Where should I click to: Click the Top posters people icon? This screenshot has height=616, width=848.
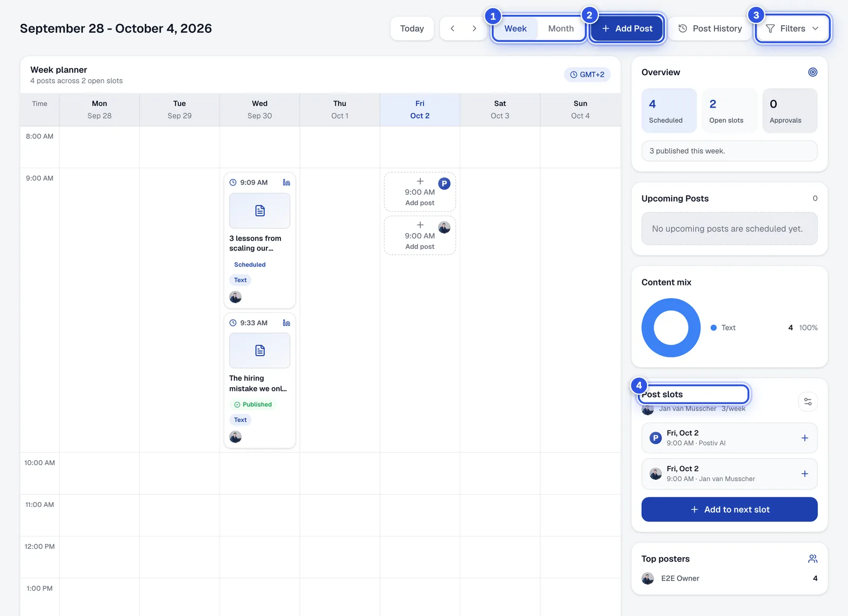[x=812, y=559]
